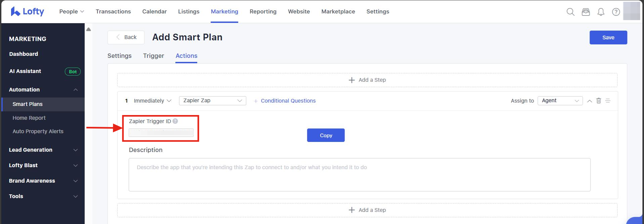644x224 pixels.
Task: Open the notifications bell
Action: click(x=601, y=12)
